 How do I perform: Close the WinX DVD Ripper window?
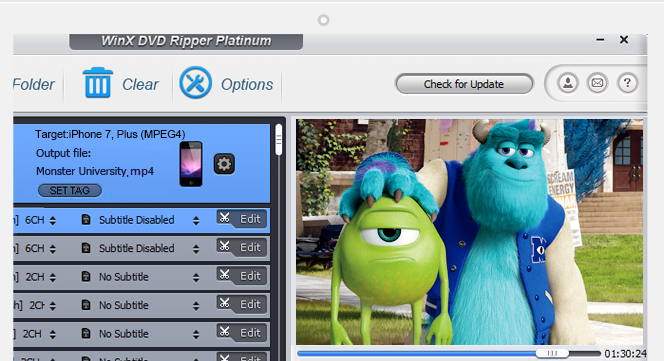coord(624,40)
